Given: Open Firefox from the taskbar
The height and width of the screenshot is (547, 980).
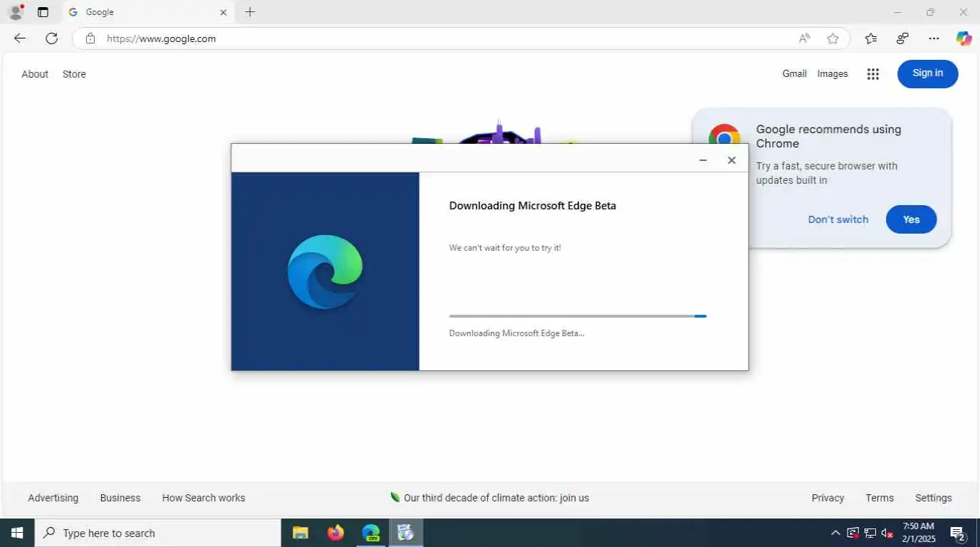Looking at the screenshot, I should click(335, 533).
